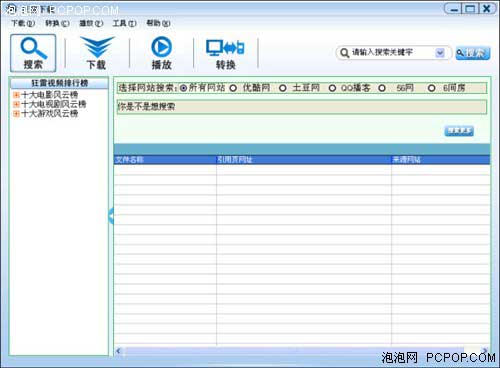Screen dimensions: 500x368
Task: Click the horizontal scrollbar under results list
Action: pyautogui.click(x=302, y=351)
